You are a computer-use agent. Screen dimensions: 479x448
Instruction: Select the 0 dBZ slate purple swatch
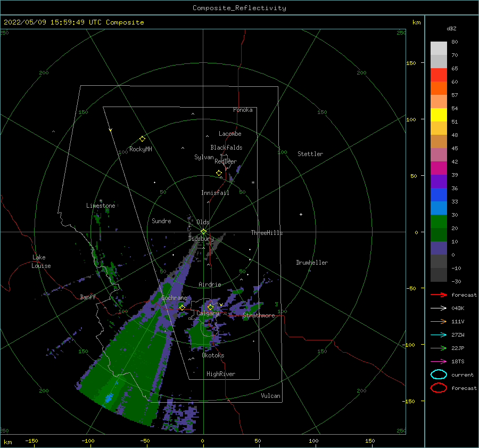point(439,248)
